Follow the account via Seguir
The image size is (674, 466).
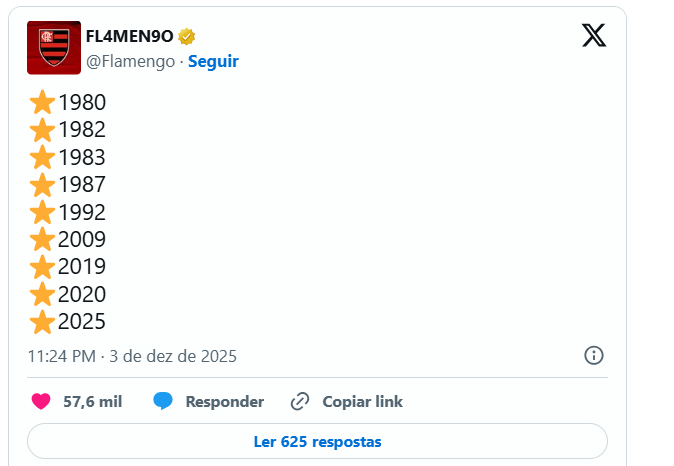pos(213,61)
